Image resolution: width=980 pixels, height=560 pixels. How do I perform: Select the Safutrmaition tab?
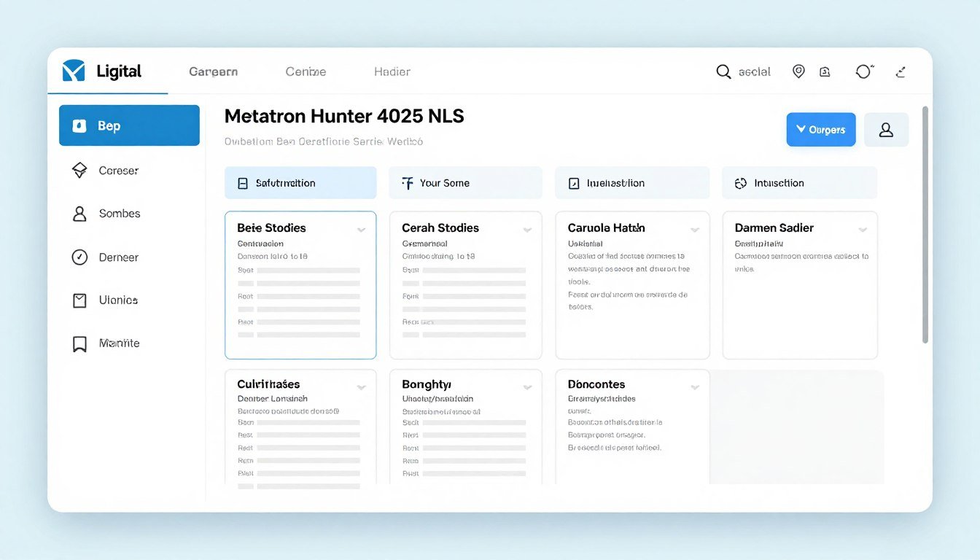(x=300, y=183)
